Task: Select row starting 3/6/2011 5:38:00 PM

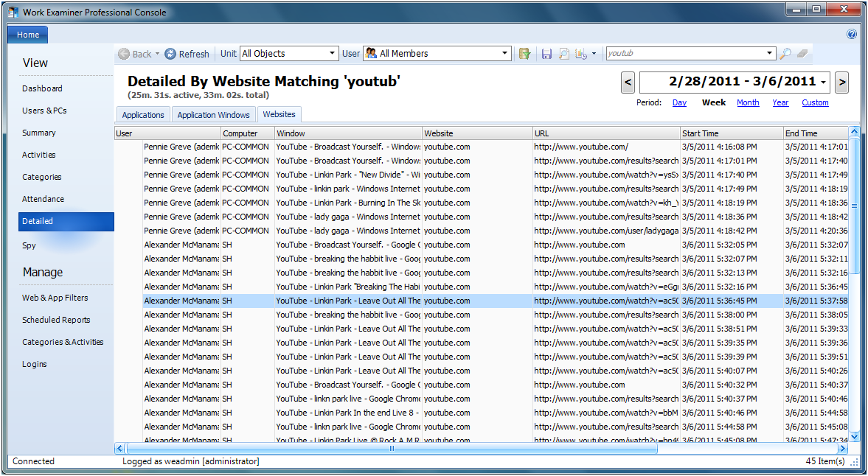Action: tap(481, 315)
